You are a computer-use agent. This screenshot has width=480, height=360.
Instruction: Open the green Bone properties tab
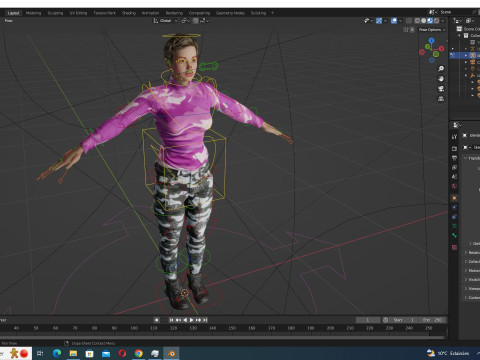click(x=454, y=235)
